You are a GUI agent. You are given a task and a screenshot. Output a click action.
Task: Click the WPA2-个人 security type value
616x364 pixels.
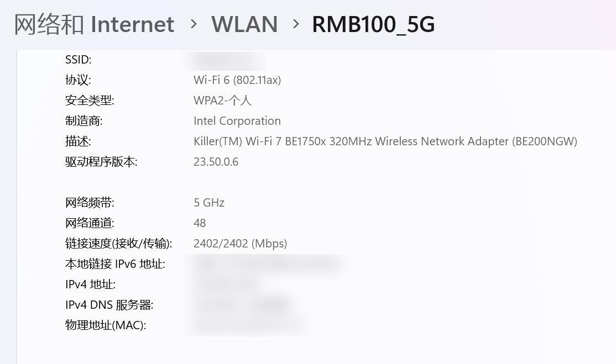point(222,101)
